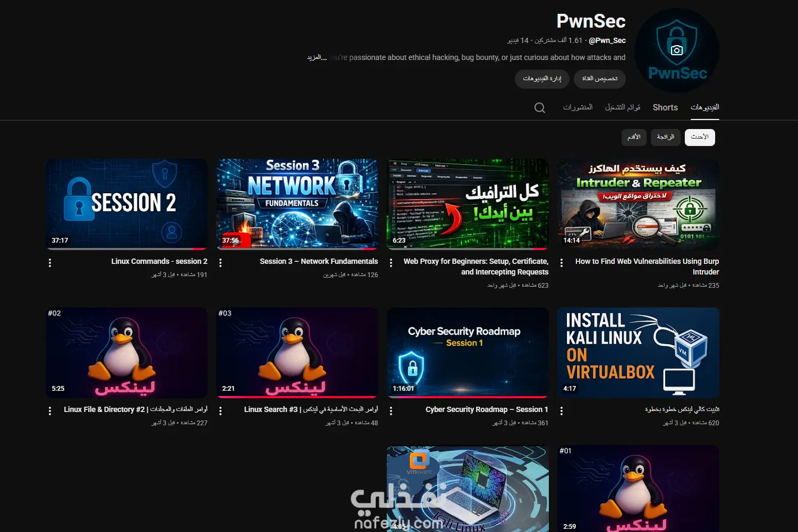The height and width of the screenshot is (532, 798).
Task: Click the '6:23' duration badge
Action: click(x=399, y=241)
